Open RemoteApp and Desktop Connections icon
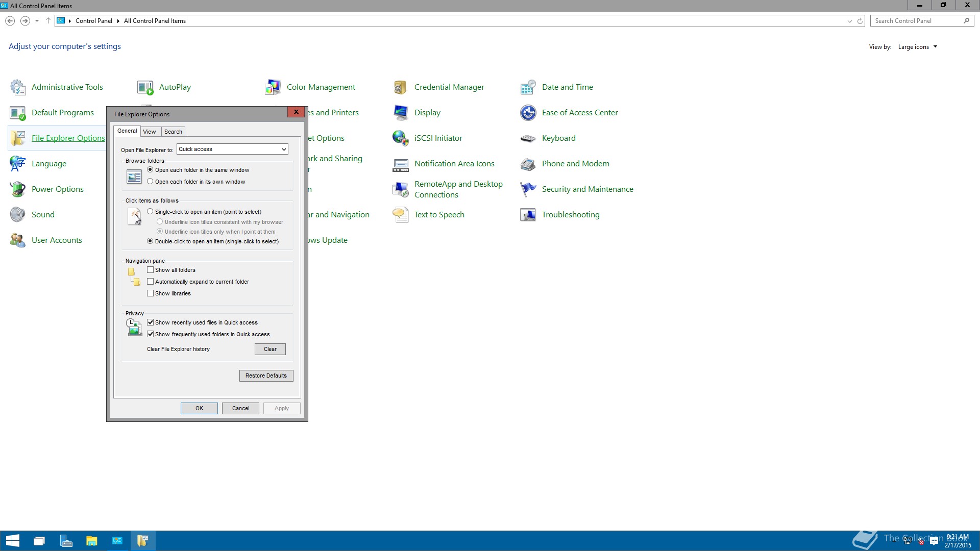Viewport: 980px width, 551px height. [401, 189]
